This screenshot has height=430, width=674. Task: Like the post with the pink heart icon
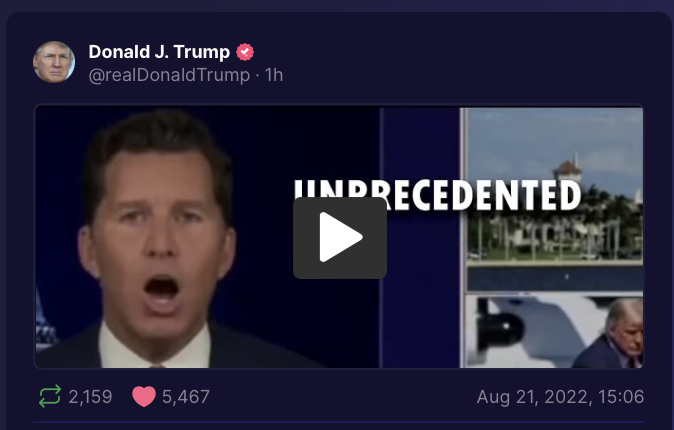144,396
